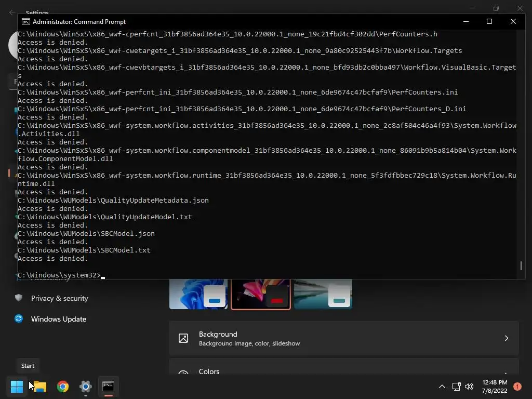Click the Workflow.Targets path line
The height and width of the screenshot is (399, 532).
(240, 50)
